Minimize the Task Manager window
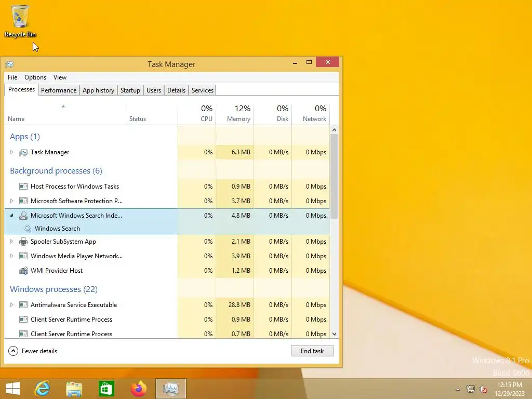The height and width of the screenshot is (399, 532). [x=295, y=62]
